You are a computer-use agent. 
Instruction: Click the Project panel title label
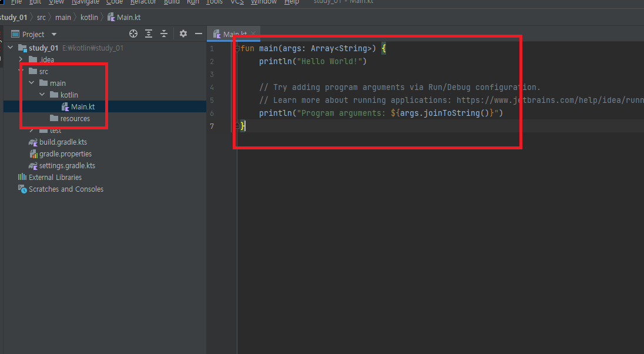tap(33, 35)
